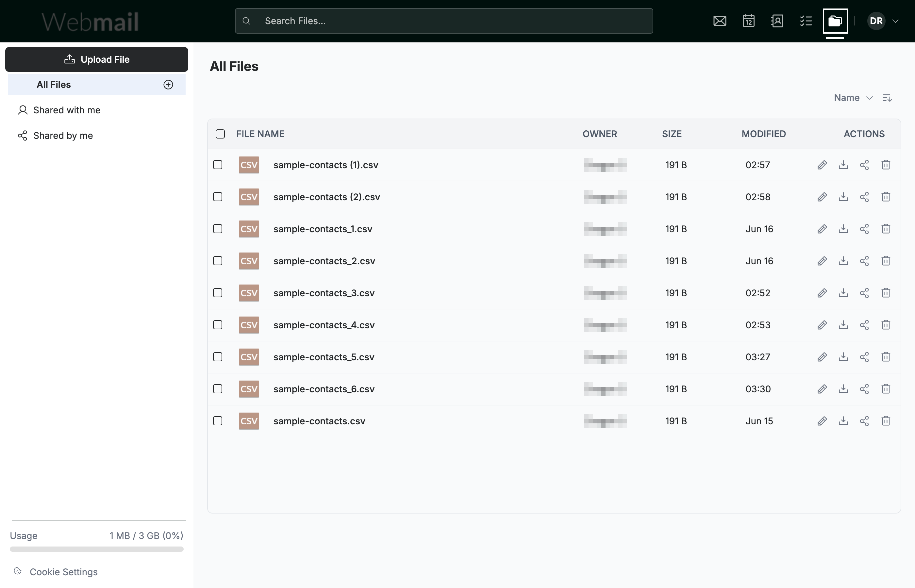Add new folder with plus next to All Files
This screenshot has width=915, height=588.
tap(168, 85)
